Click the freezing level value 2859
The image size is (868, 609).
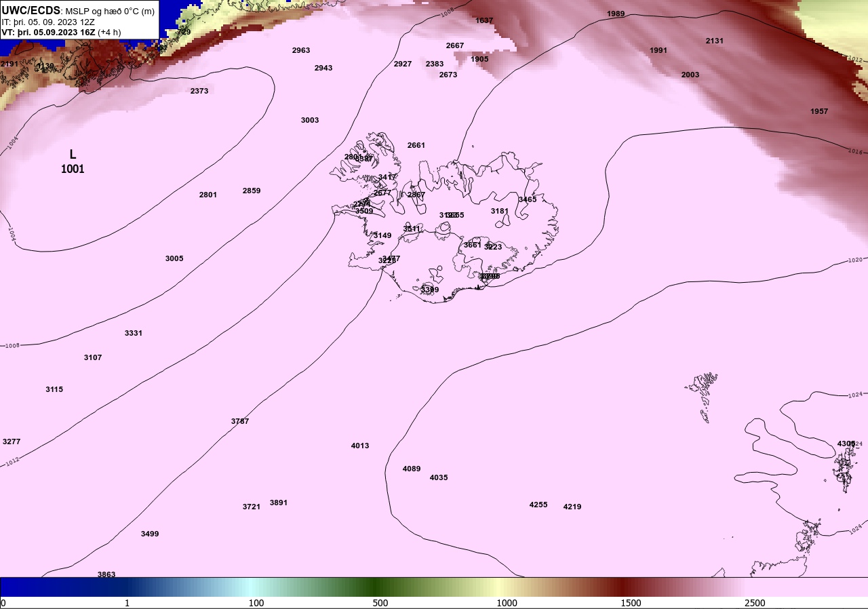[x=252, y=191]
